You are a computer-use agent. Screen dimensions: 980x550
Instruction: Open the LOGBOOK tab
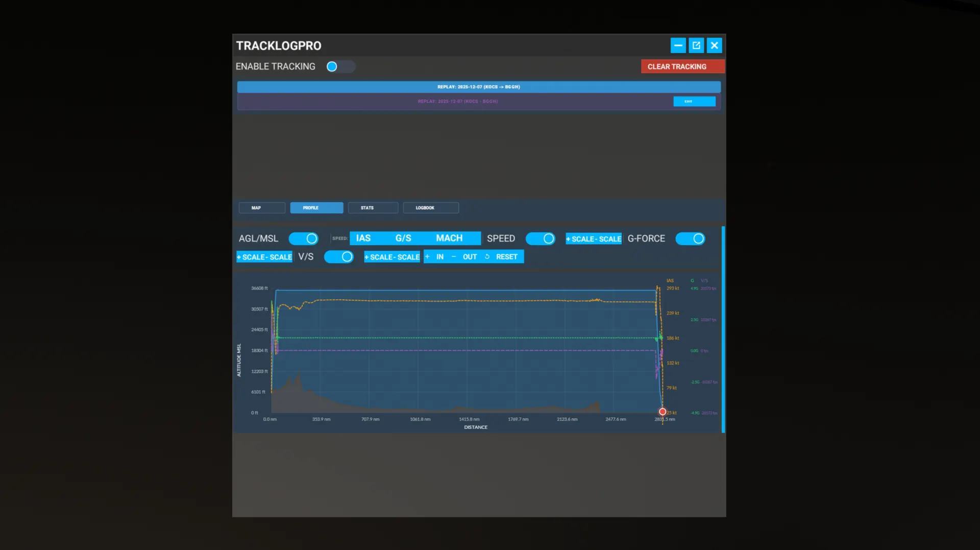pos(430,208)
